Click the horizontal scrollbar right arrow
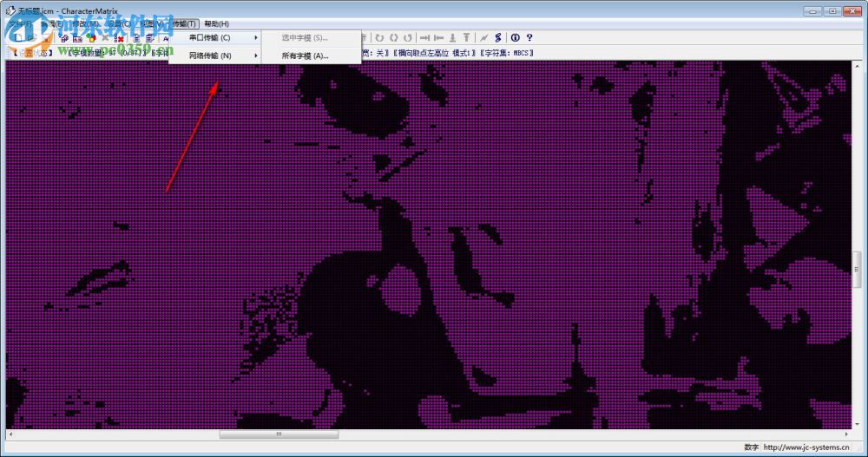Viewport: 868px width, 457px height. 846,434
